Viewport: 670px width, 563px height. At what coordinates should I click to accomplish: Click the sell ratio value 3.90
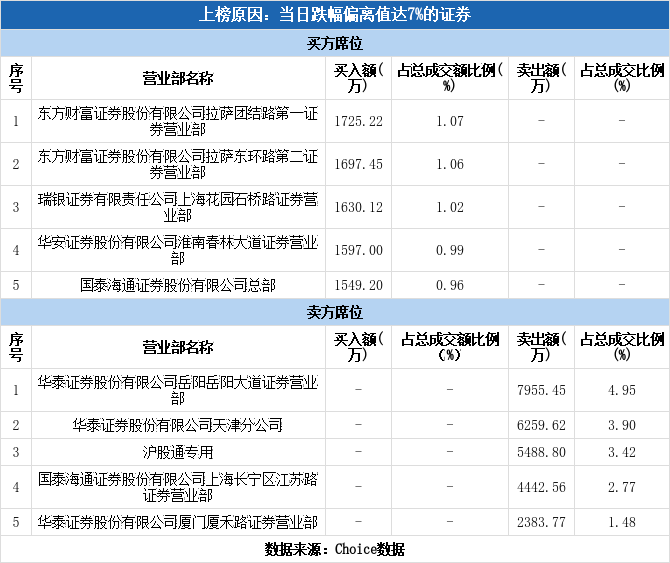622,425
